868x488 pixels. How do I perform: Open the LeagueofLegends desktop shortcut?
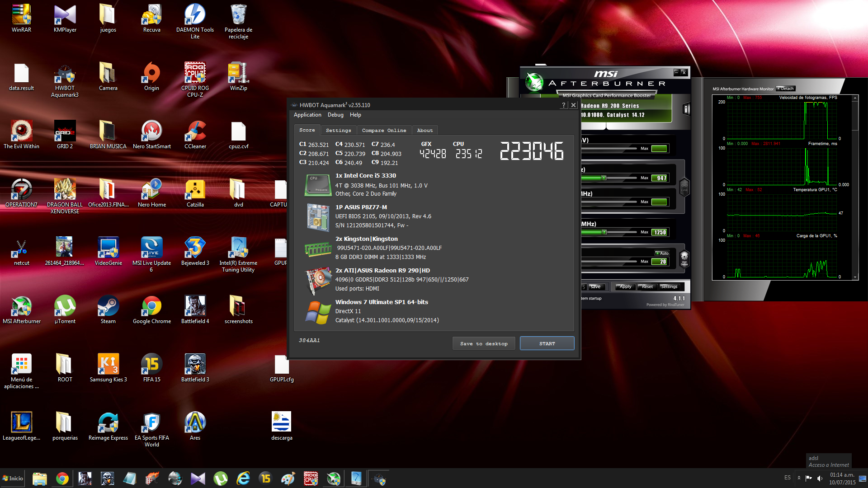point(21,427)
